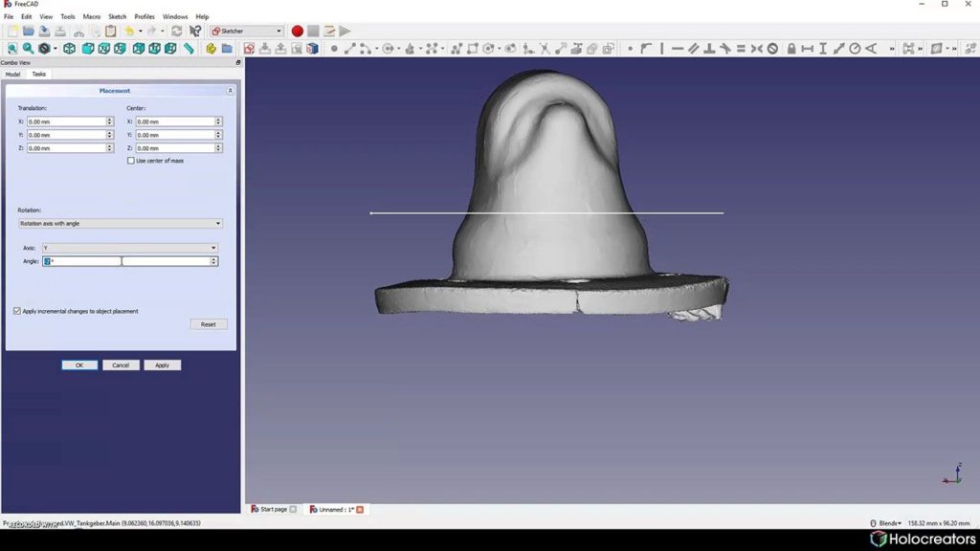Select the Create line sketch tool

(x=350, y=49)
